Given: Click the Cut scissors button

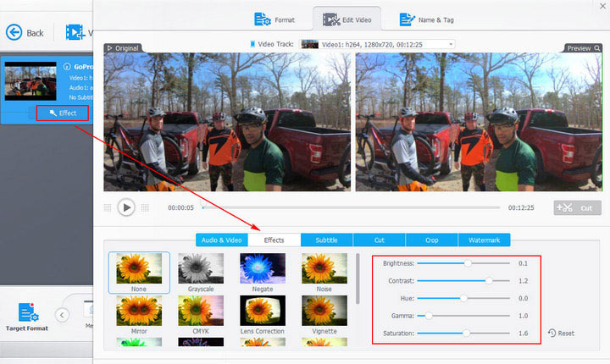Looking at the screenshot, I should coord(577,207).
